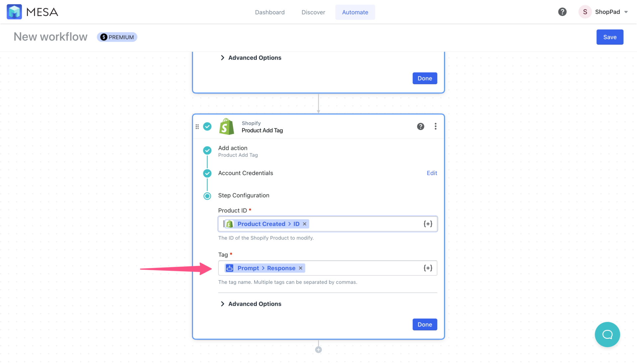
Task: Open the ShopPad account dropdown
Action: [x=604, y=12]
